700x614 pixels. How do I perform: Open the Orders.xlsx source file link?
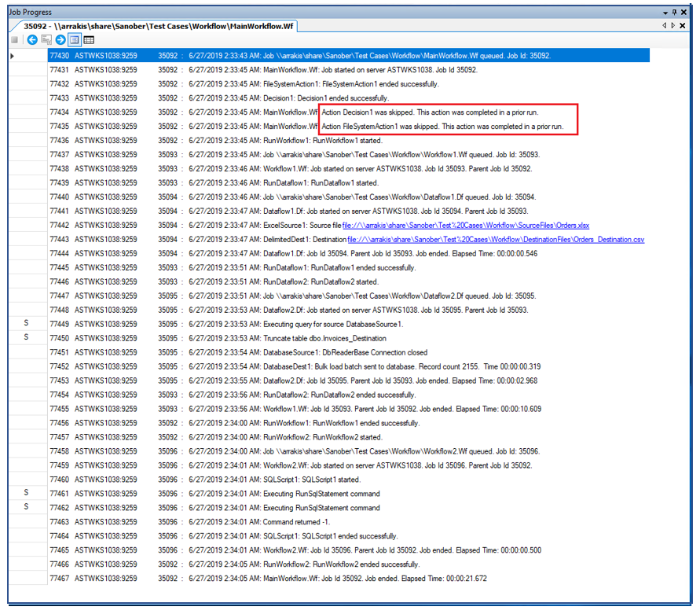pyautogui.click(x=466, y=226)
